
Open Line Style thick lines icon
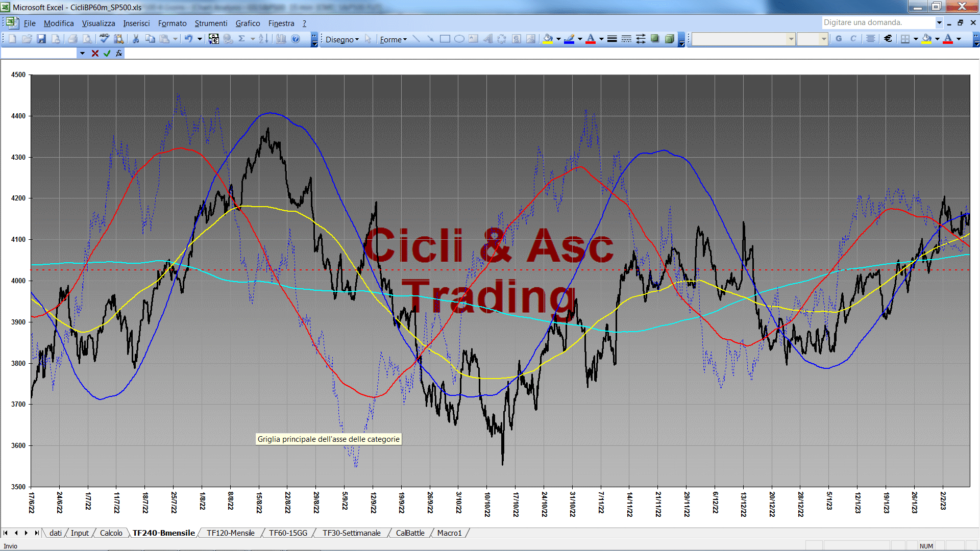pyautogui.click(x=612, y=39)
